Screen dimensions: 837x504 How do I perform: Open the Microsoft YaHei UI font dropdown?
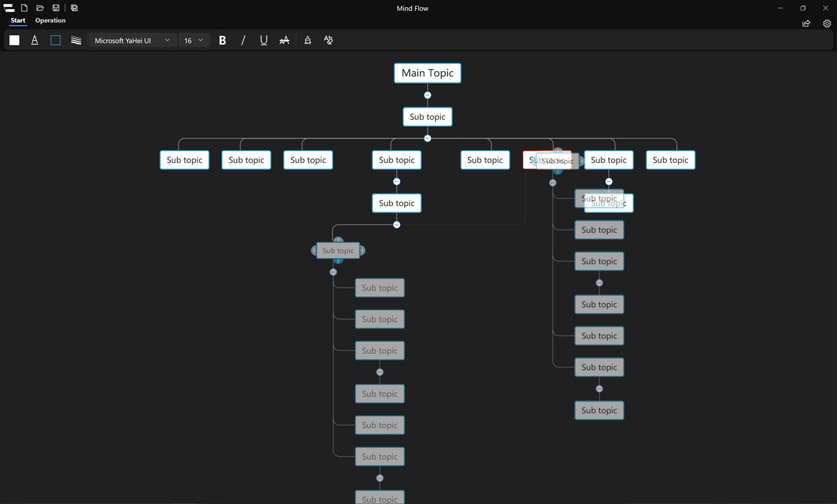[133, 40]
